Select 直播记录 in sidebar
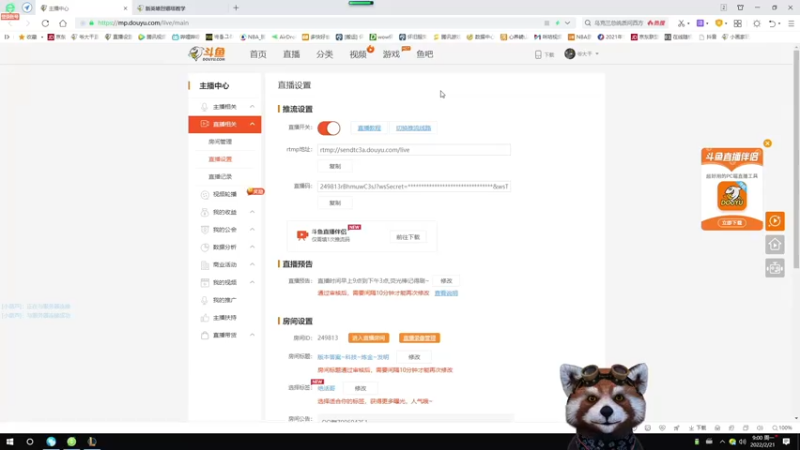800x450 pixels. [220, 177]
